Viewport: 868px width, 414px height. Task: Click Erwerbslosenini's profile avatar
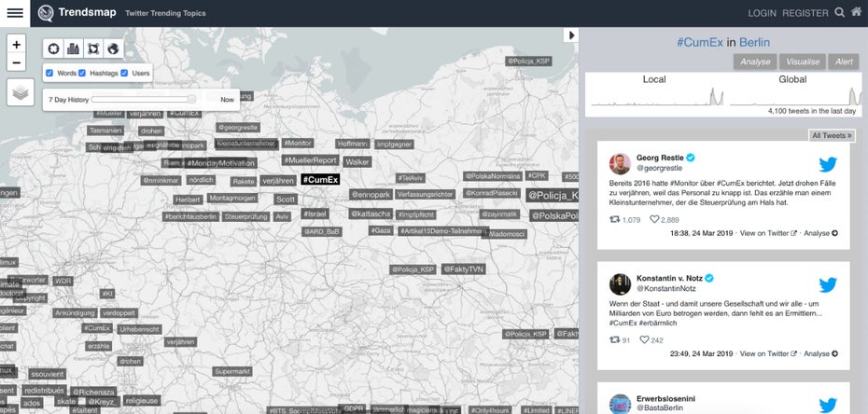620,404
